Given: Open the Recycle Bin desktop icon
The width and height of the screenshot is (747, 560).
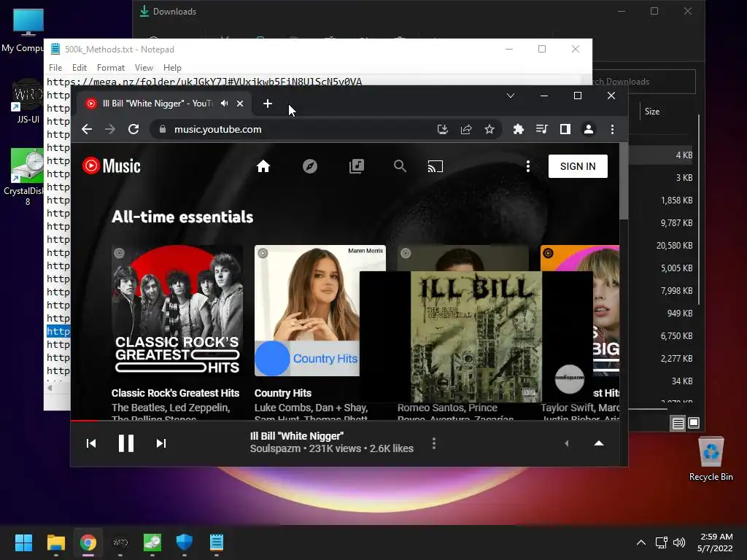Looking at the screenshot, I should [x=711, y=459].
